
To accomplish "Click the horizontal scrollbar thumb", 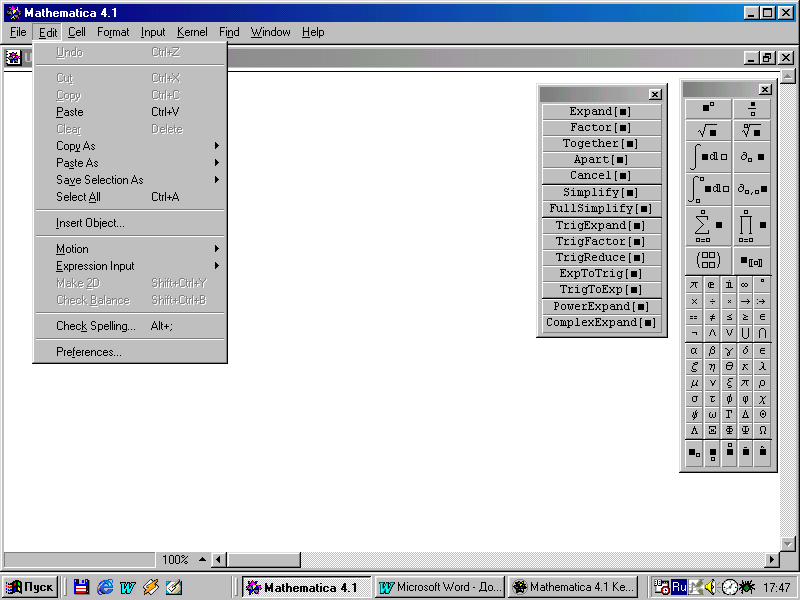I will (x=263, y=560).
